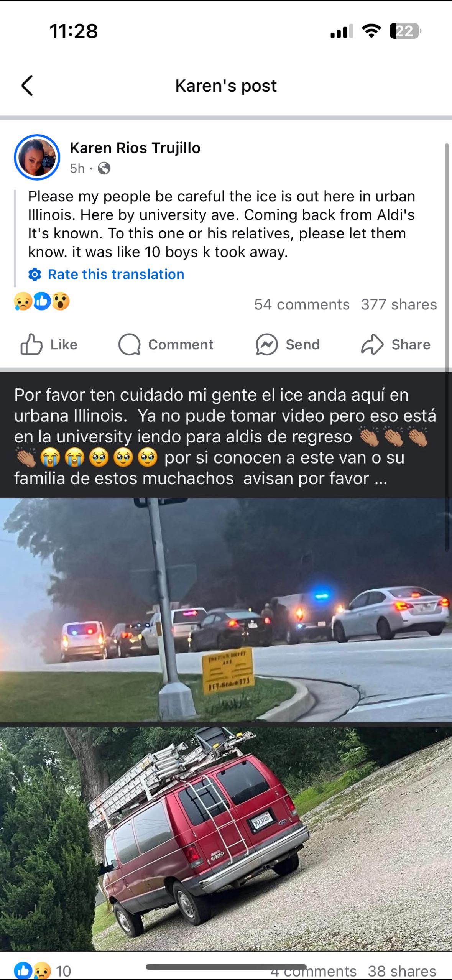View the 377 shares
This screenshot has height=980, width=452.
click(399, 304)
